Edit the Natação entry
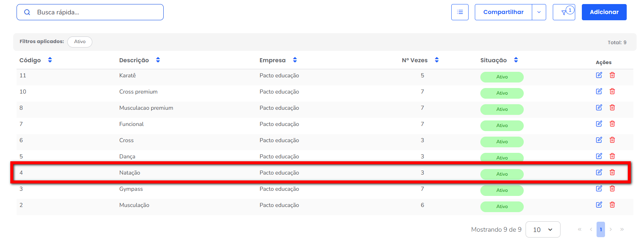The image size is (644, 246). point(599,172)
